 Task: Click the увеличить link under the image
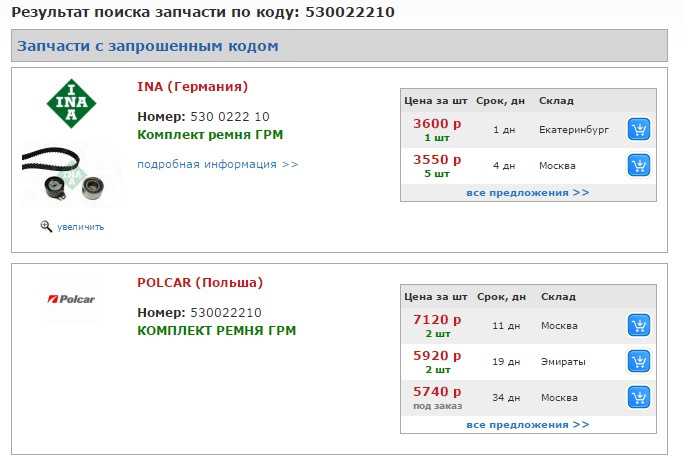80,227
